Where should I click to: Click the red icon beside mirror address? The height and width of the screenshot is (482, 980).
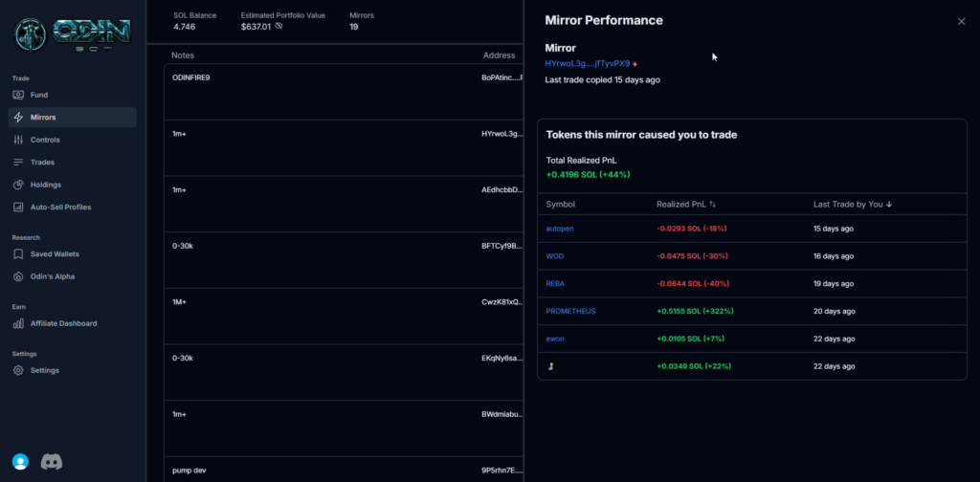click(635, 64)
